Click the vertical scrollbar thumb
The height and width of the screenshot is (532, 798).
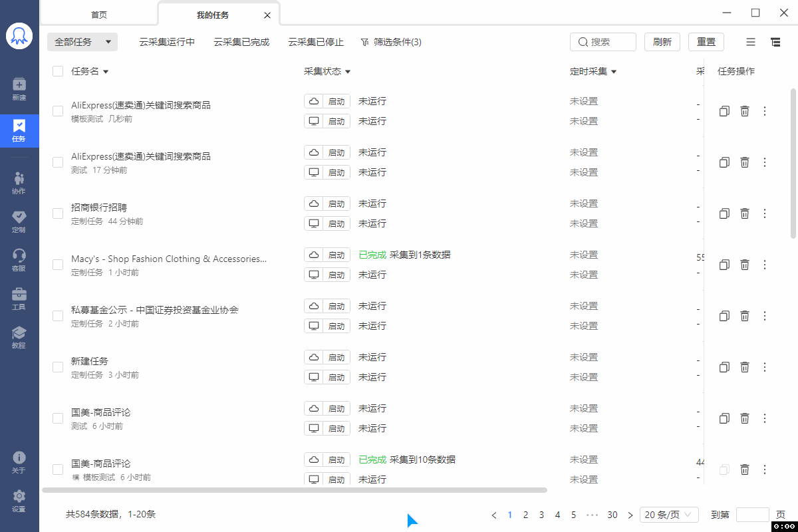tap(793, 163)
